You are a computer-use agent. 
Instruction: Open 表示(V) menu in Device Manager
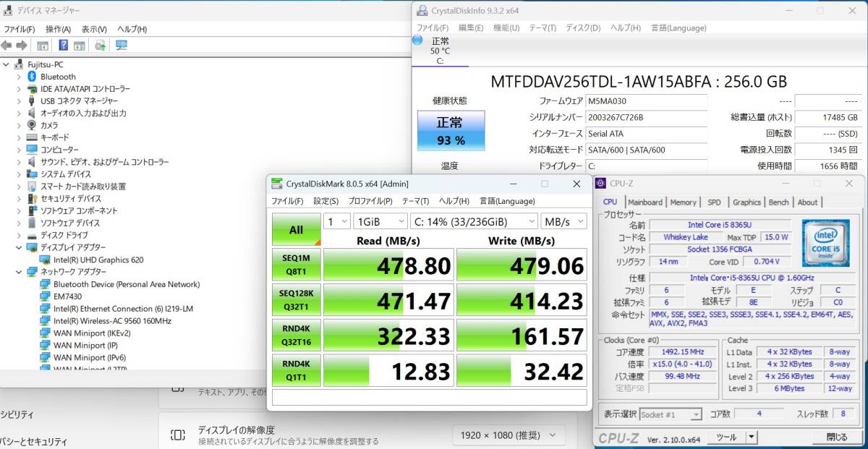(94, 29)
